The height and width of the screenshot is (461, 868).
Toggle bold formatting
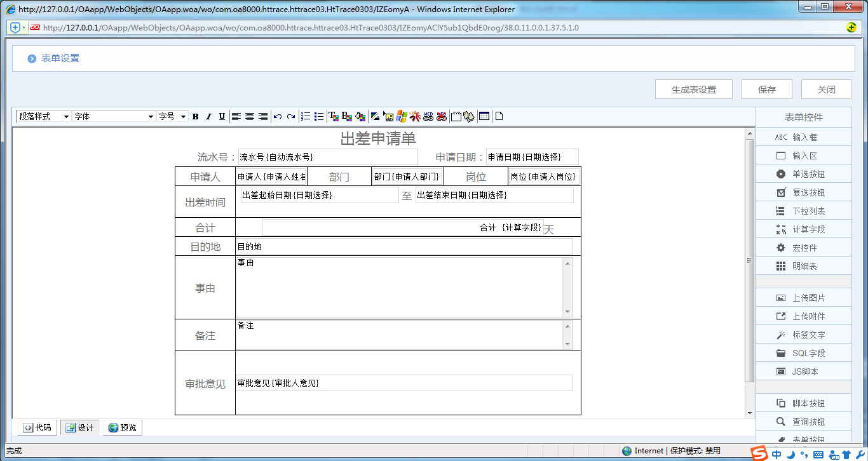coord(196,116)
